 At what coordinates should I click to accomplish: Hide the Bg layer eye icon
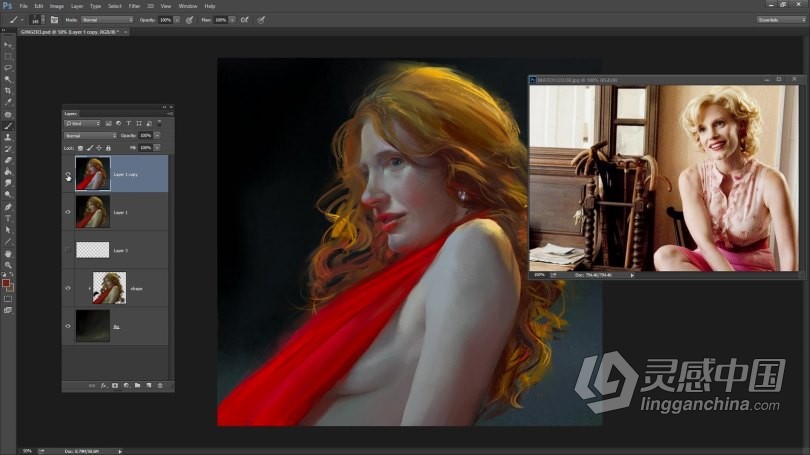tap(68, 326)
